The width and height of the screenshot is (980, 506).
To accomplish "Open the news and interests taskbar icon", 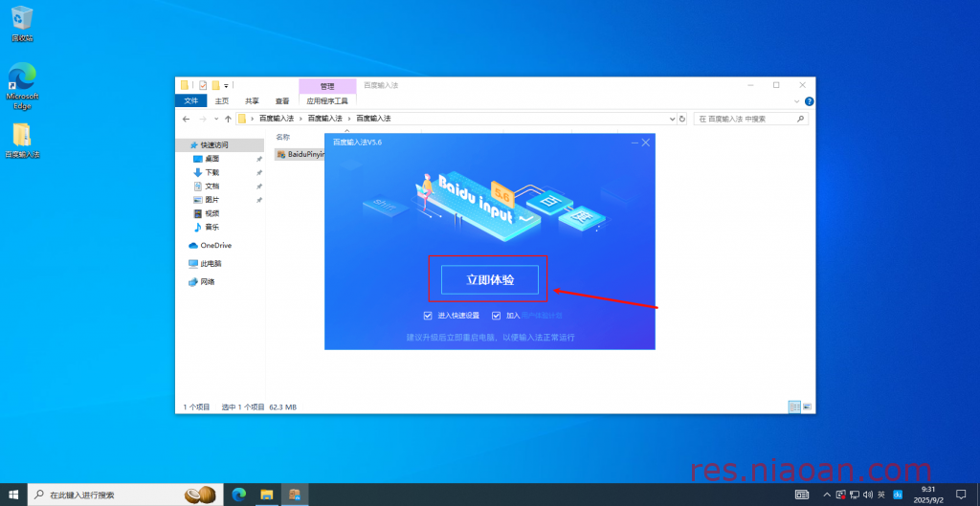I will point(802,495).
